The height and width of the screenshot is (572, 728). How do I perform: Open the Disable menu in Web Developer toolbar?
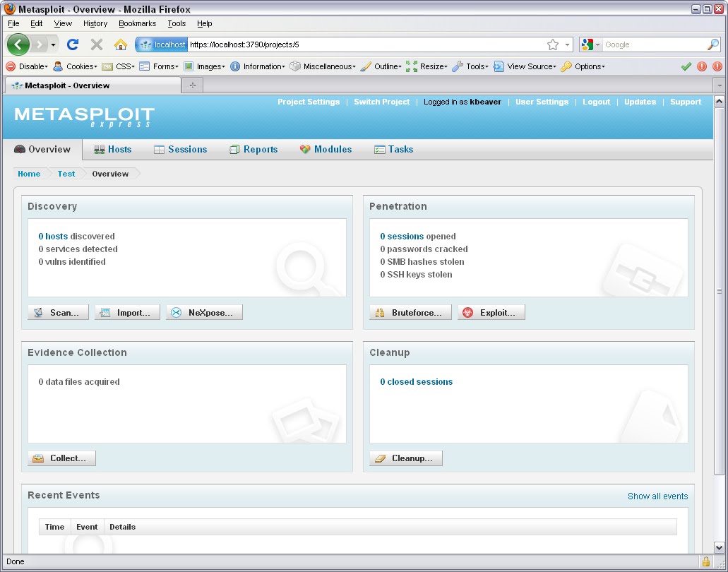coord(27,66)
